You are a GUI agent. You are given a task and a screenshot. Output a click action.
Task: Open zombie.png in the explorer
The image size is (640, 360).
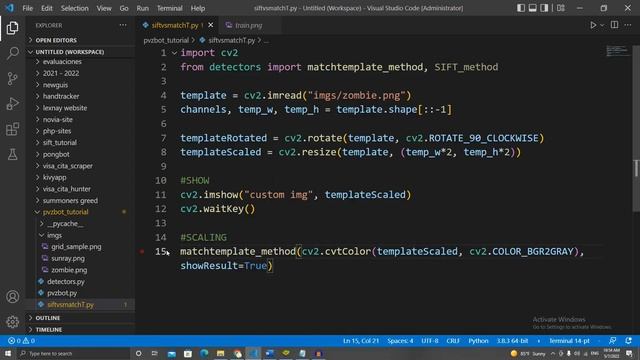[x=69, y=270]
